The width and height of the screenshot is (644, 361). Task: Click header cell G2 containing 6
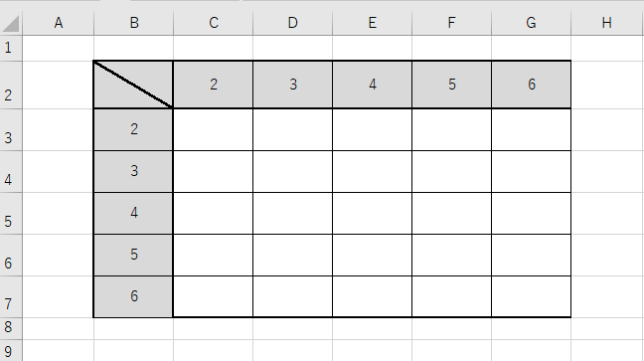pos(531,85)
